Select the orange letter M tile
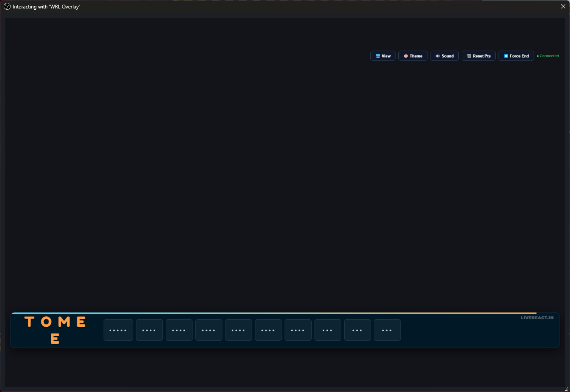Viewport: 570px width, 392px height. (64, 322)
